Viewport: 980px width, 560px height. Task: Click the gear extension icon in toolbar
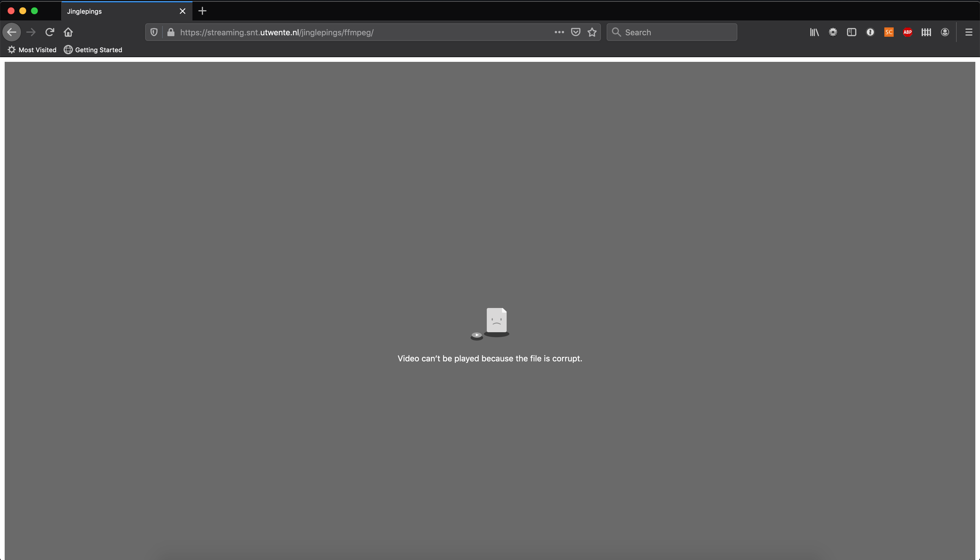(833, 32)
